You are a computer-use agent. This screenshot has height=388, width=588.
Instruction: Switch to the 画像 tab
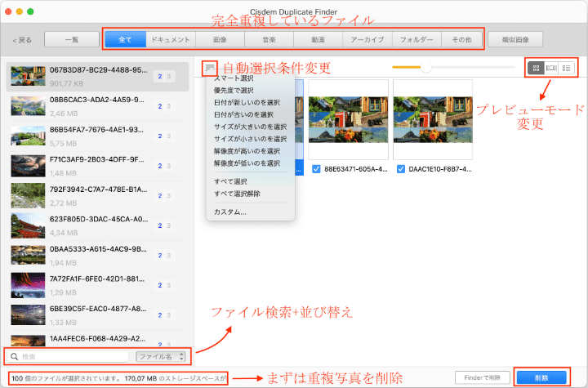[220, 39]
